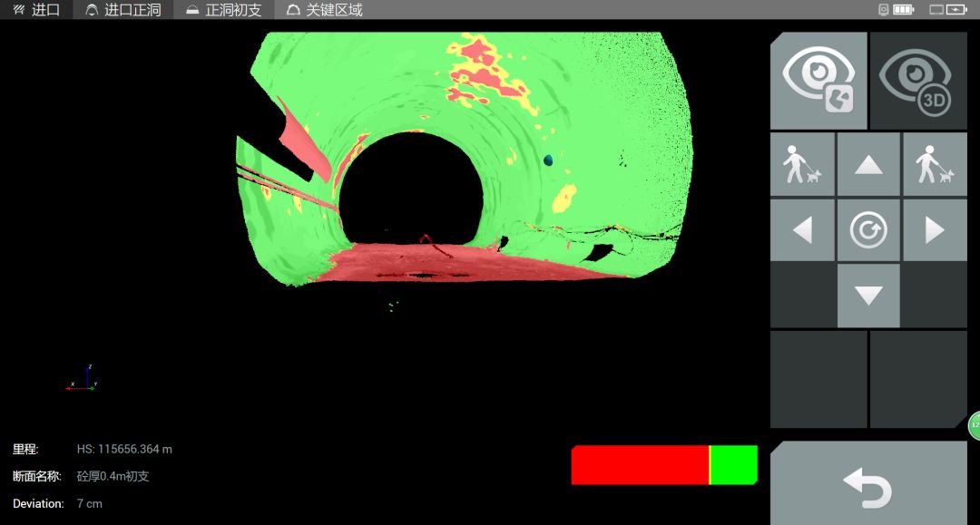Select the 正洞初支 tab
This screenshot has height=525, width=980.
click(224, 9)
